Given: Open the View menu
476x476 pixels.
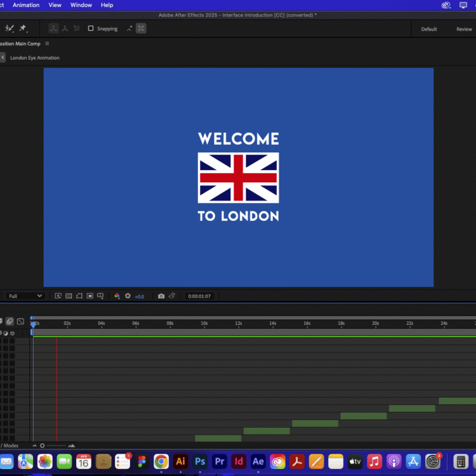Looking at the screenshot, I should [55, 5].
